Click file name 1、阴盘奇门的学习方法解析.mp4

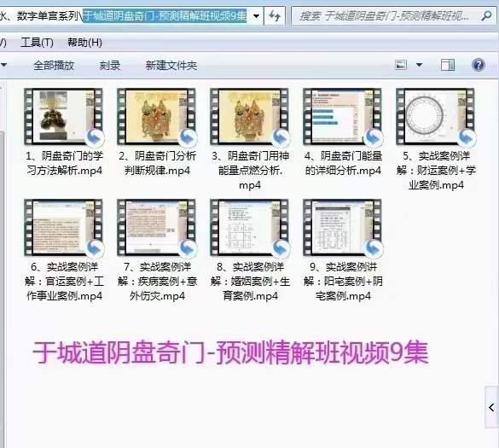pyautogui.click(x=64, y=163)
